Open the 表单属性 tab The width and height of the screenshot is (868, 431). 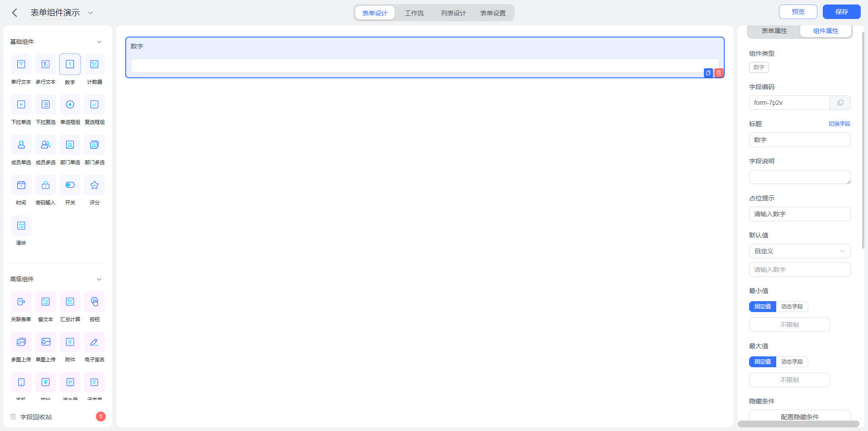[x=774, y=31]
